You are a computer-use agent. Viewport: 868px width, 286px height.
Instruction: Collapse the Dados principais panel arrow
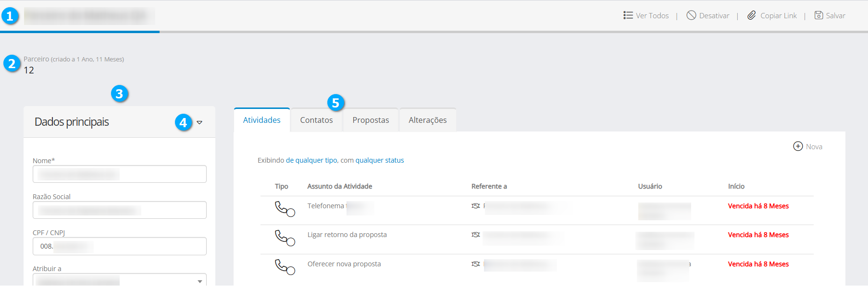pyautogui.click(x=199, y=122)
